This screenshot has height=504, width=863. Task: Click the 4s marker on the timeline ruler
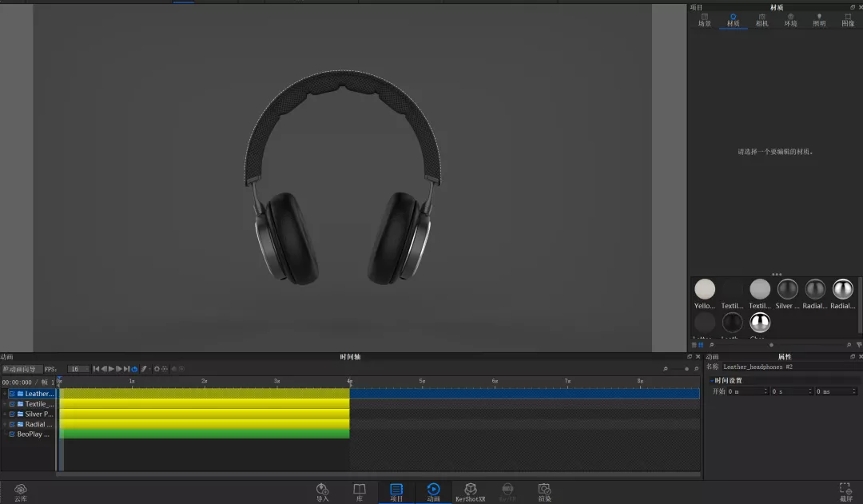point(349,381)
